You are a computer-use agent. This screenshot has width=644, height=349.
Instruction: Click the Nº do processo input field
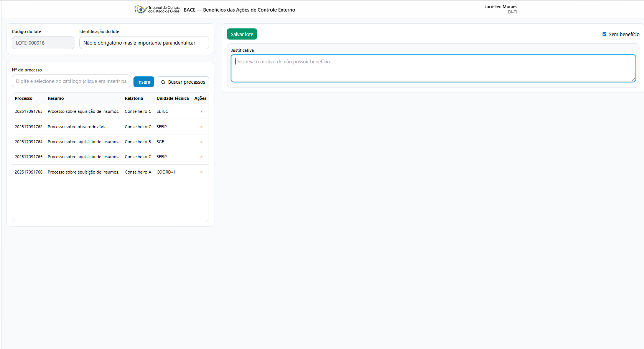[71, 81]
